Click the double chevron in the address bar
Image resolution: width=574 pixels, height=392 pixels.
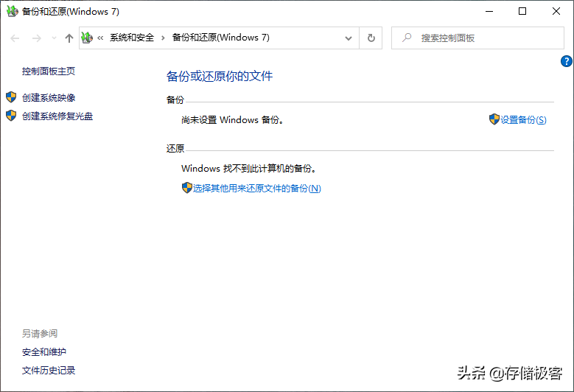(100, 38)
